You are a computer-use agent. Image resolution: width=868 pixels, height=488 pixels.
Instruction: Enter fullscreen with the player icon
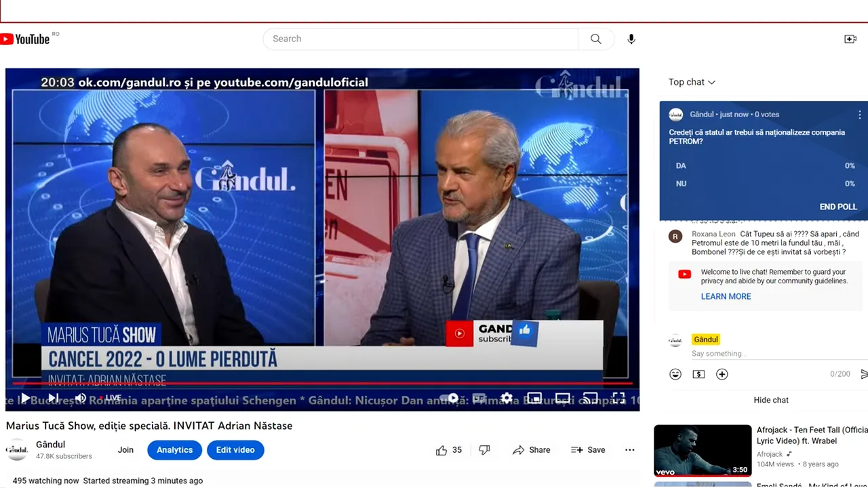pos(618,398)
